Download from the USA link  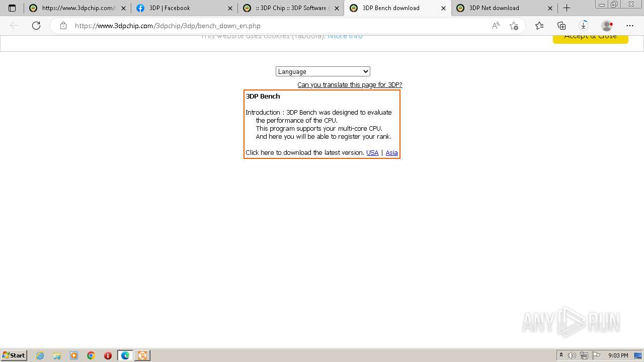(x=372, y=152)
